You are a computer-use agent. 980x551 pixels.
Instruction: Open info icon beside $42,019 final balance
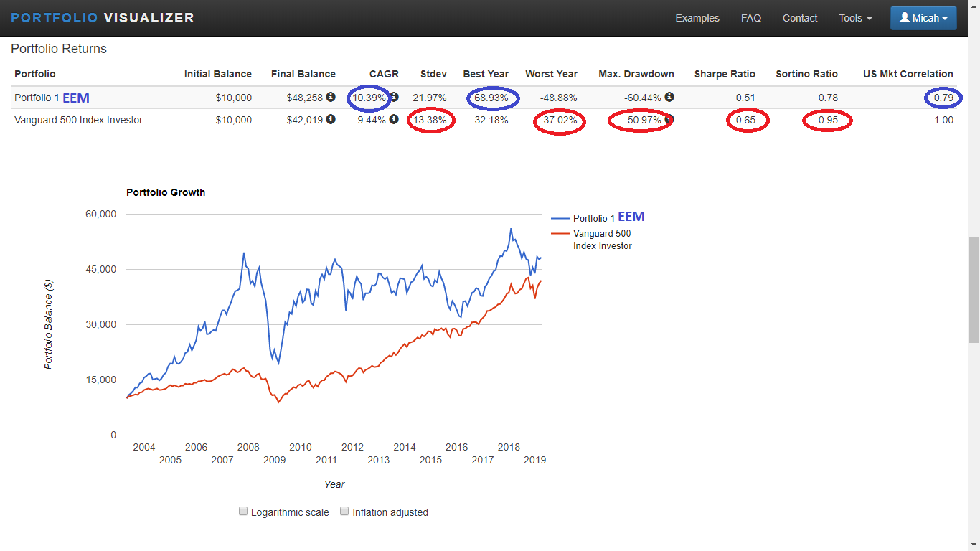pyautogui.click(x=331, y=119)
